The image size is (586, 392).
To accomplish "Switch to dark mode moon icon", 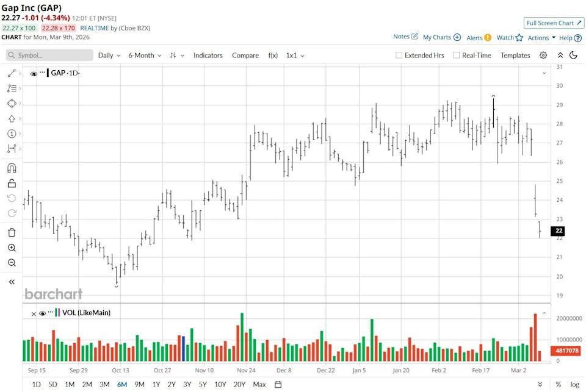I will 573,55.
